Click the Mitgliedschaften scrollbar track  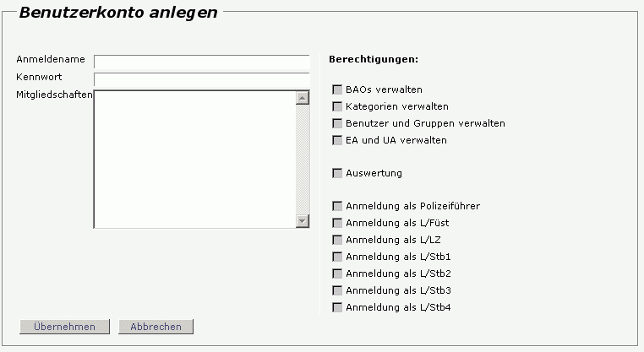(303, 159)
